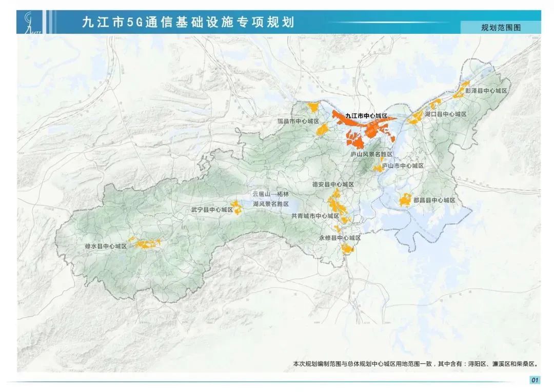554x392 pixels.
Task: Click the footnote beginning 本次规划编制范围
Action: pos(416,363)
